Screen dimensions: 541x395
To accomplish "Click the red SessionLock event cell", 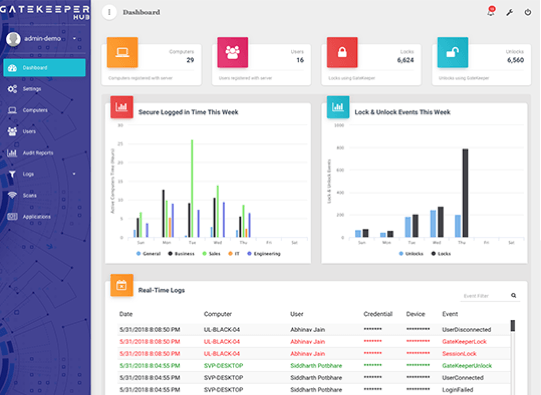I will 459,354.
